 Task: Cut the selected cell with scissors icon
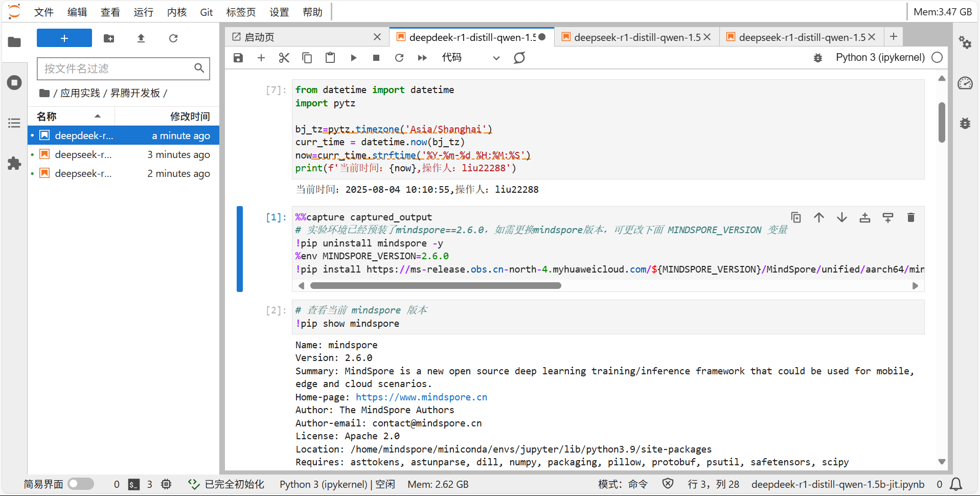pyautogui.click(x=284, y=58)
